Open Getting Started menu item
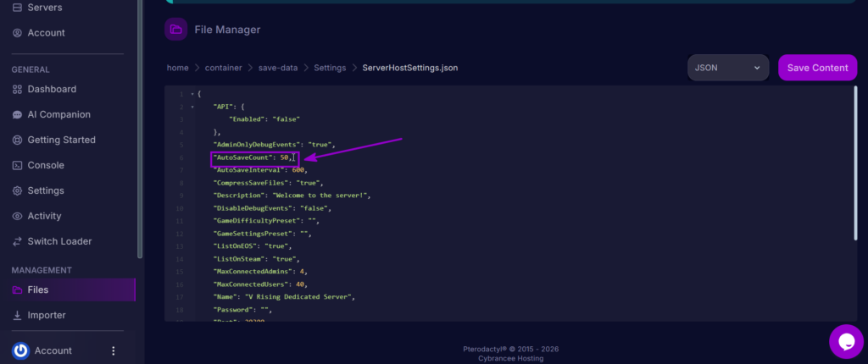 [61, 141]
